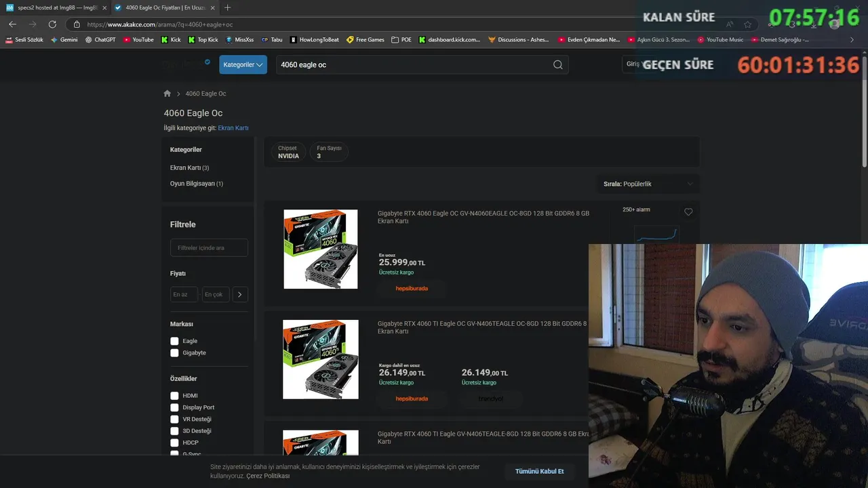Tick the 3D Desteği checkbox
868x488 pixels.
[174, 431]
